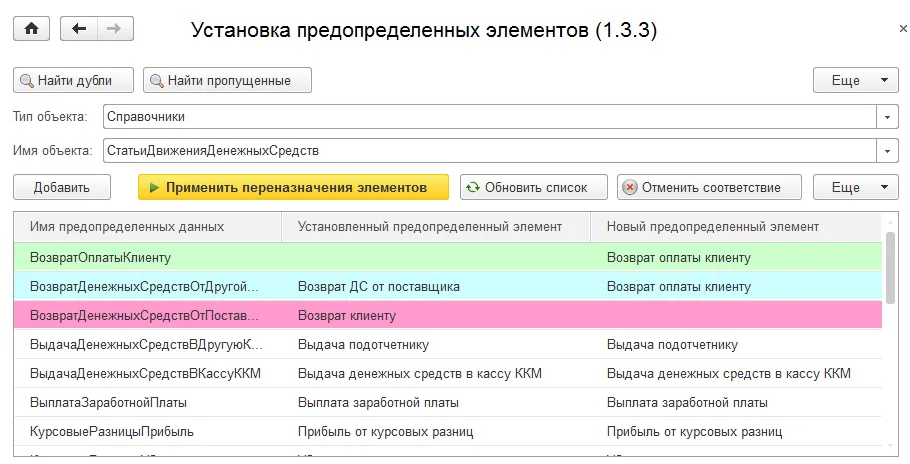Click the Добавить button
The width and height of the screenshot is (910, 464).
click(62, 187)
